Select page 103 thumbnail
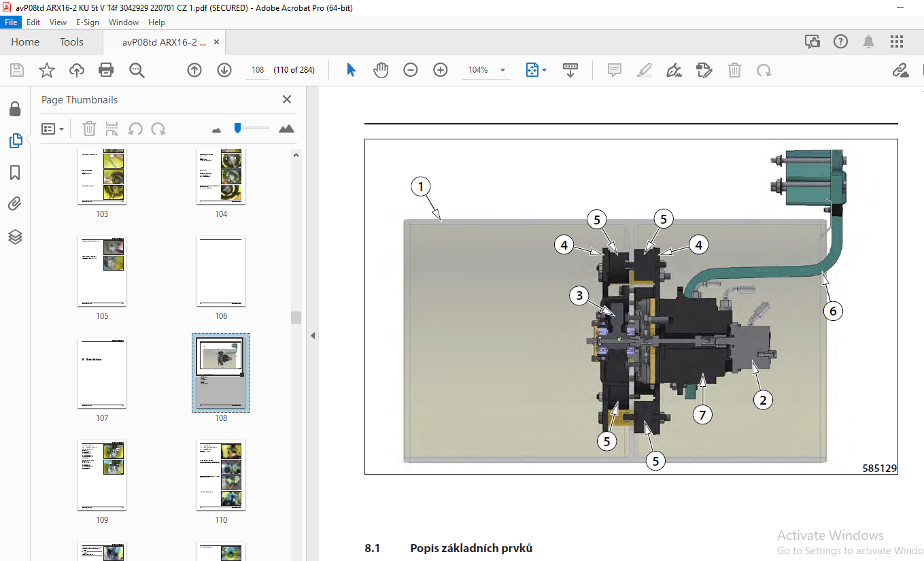Viewport: 924px width, 561px height. click(102, 177)
